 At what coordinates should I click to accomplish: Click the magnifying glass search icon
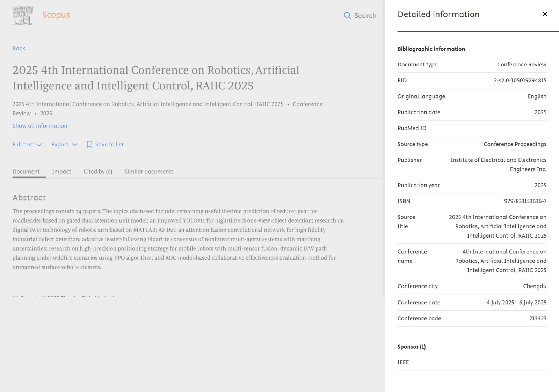click(347, 16)
